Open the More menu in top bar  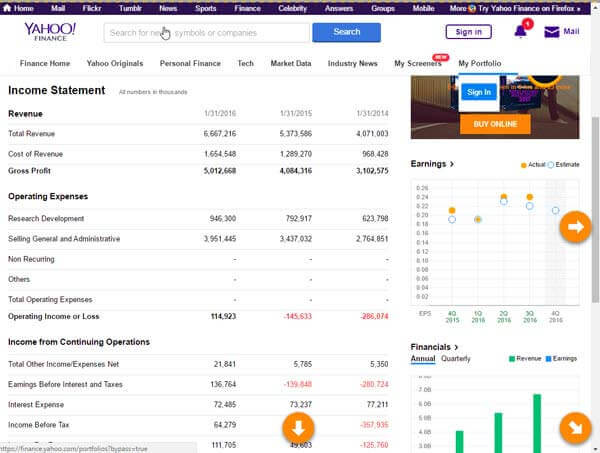458,8
